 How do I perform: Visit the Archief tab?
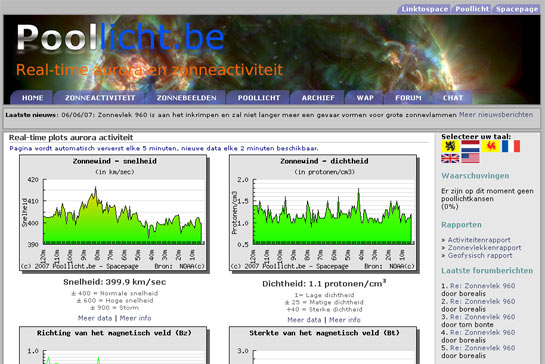pyautogui.click(x=318, y=98)
